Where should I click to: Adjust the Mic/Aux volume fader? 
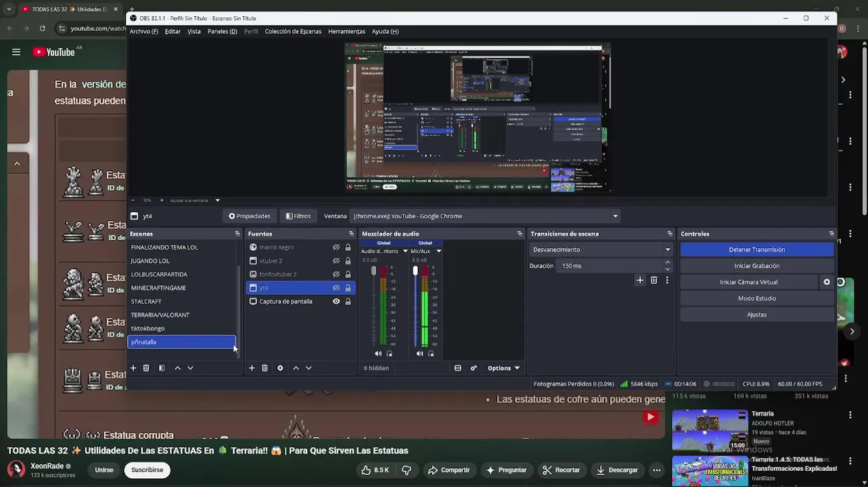coord(415,271)
